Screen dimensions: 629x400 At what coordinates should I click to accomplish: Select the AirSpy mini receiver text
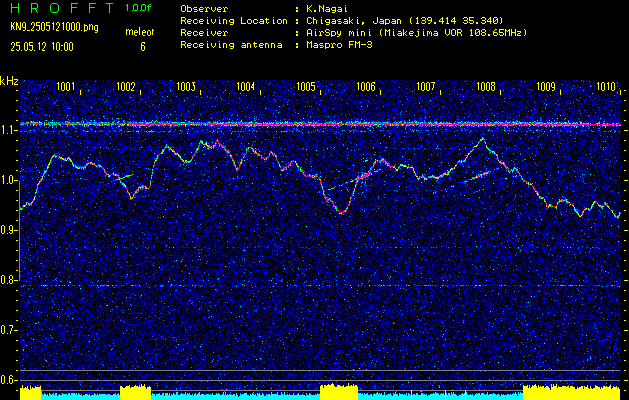pyautogui.click(x=416, y=32)
